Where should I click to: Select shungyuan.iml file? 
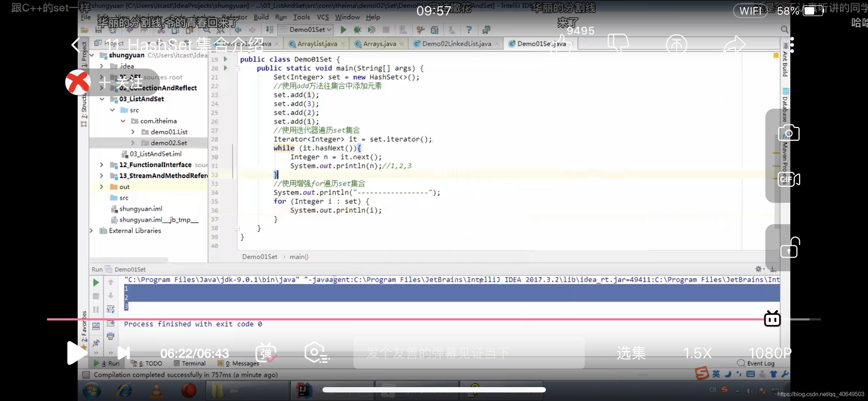coord(136,209)
